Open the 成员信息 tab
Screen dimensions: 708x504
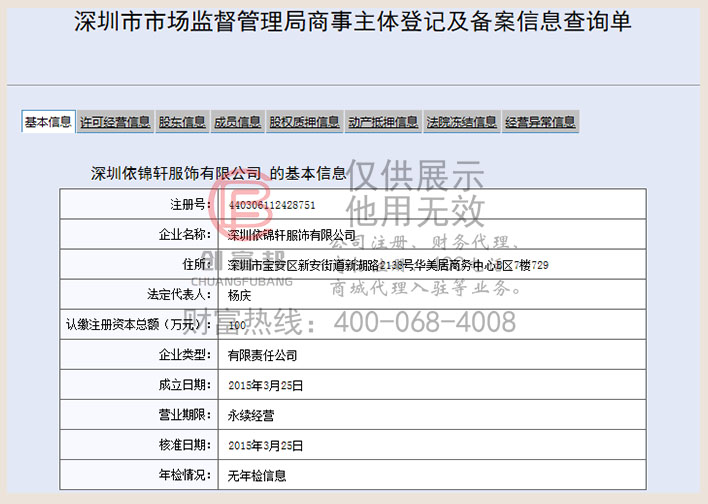coord(238,122)
